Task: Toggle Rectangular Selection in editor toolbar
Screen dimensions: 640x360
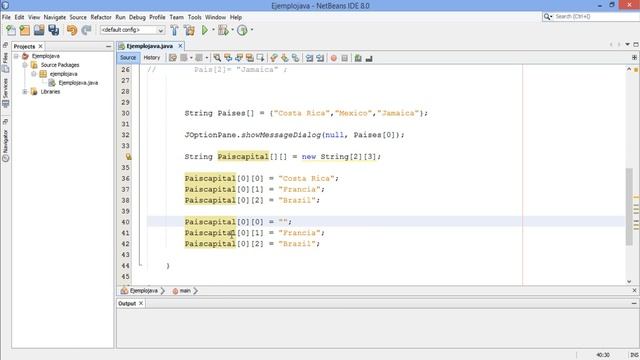Action: 260,58
